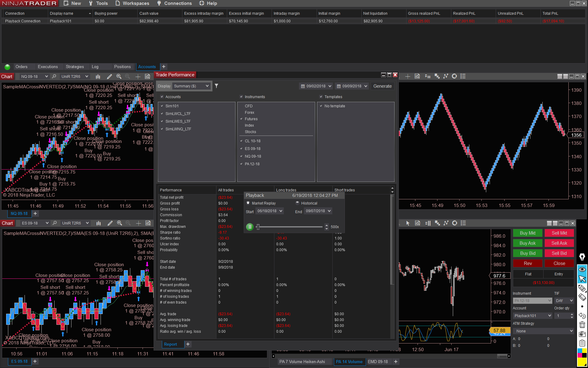Select the Historical radio button
The height and width of the screenshot is (368, 588).
(x=297, y=203)
